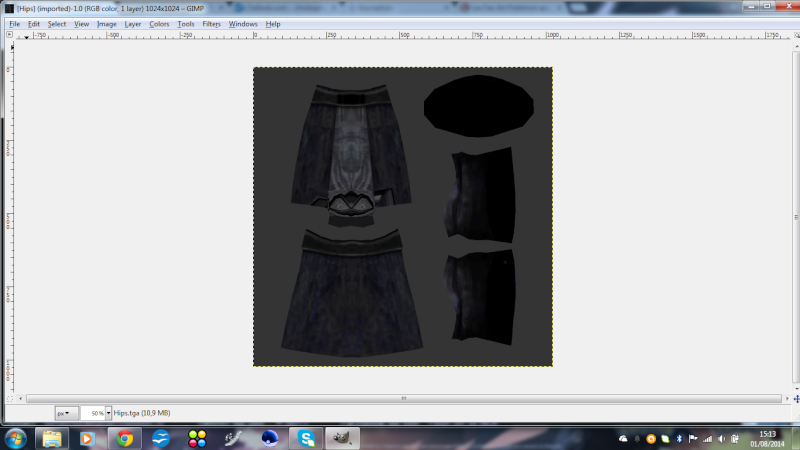Open the Tools menu
Screen dimensions: 800x450
(x=186, y=24)
